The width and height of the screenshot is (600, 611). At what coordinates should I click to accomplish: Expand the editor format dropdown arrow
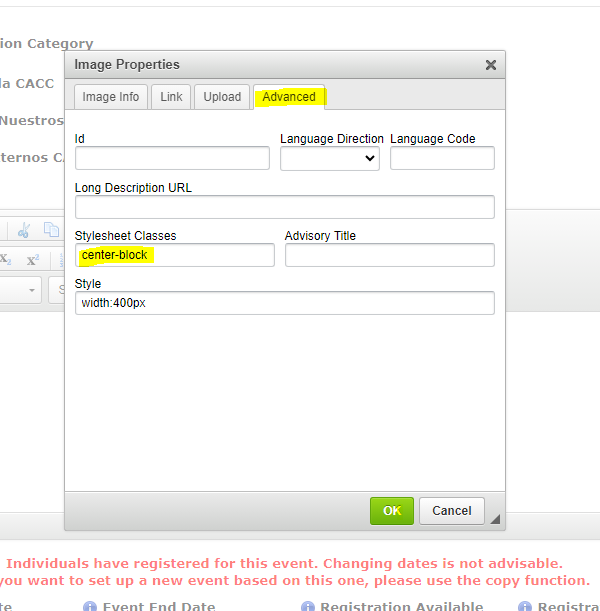point(32,290)
